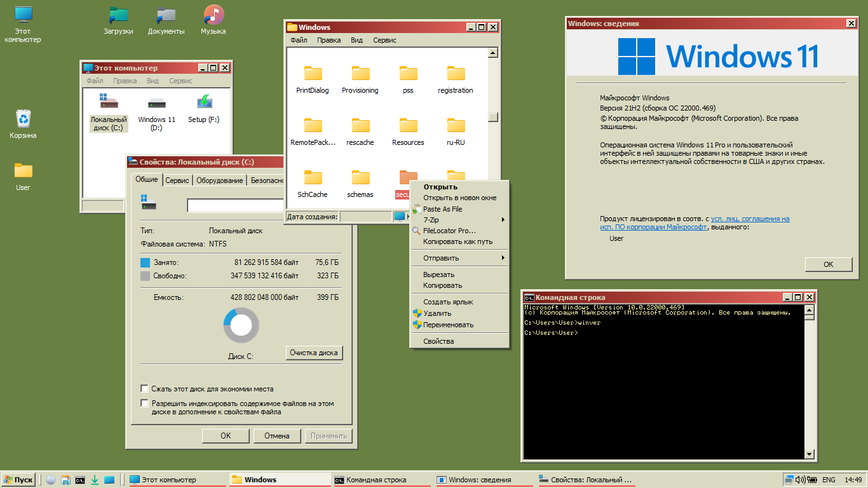Expand the 7-Zip submenu

tap(459, 220)
